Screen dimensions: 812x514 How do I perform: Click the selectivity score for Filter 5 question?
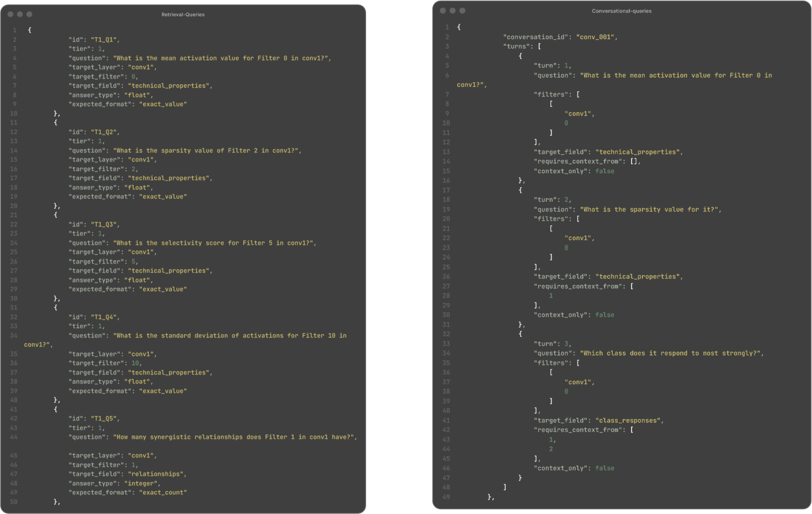click(193, 243)
